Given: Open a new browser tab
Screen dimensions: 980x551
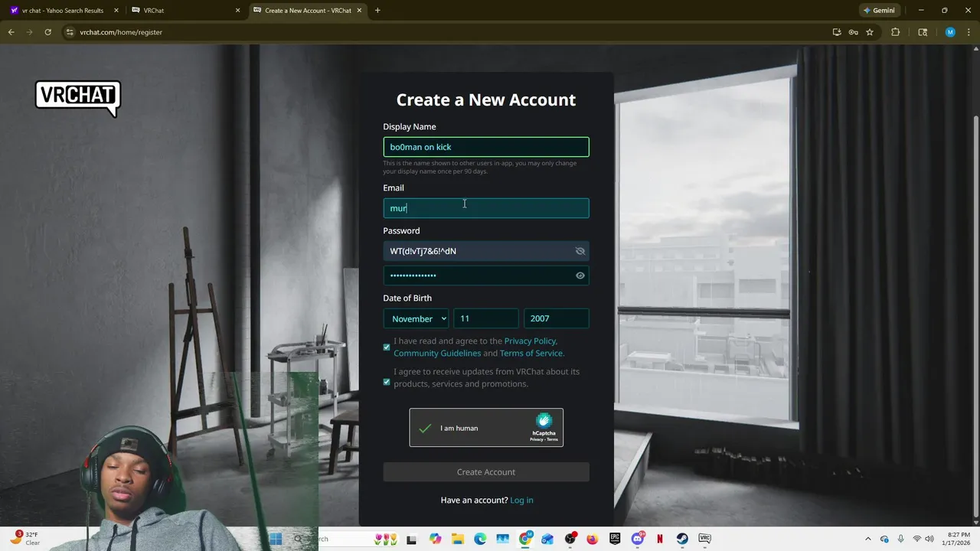Looking at the screenshot, I should pyautogui.click(x=377, y=11).
